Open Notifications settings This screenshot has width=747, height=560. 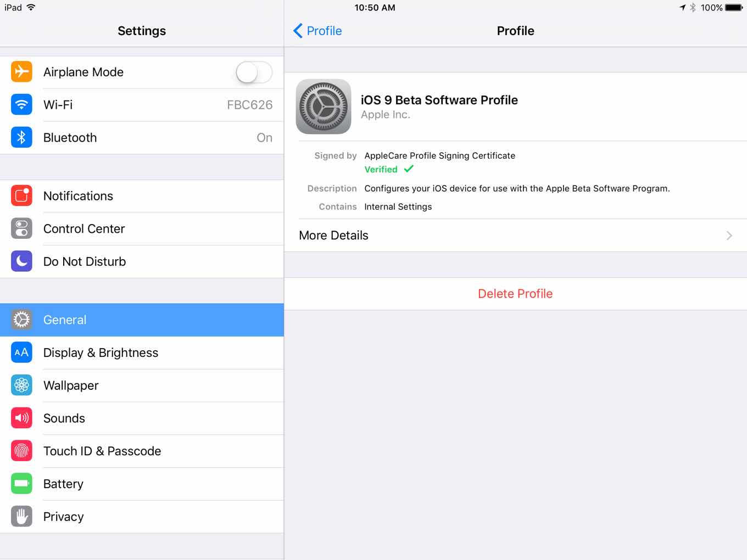[x=142, y=196]
